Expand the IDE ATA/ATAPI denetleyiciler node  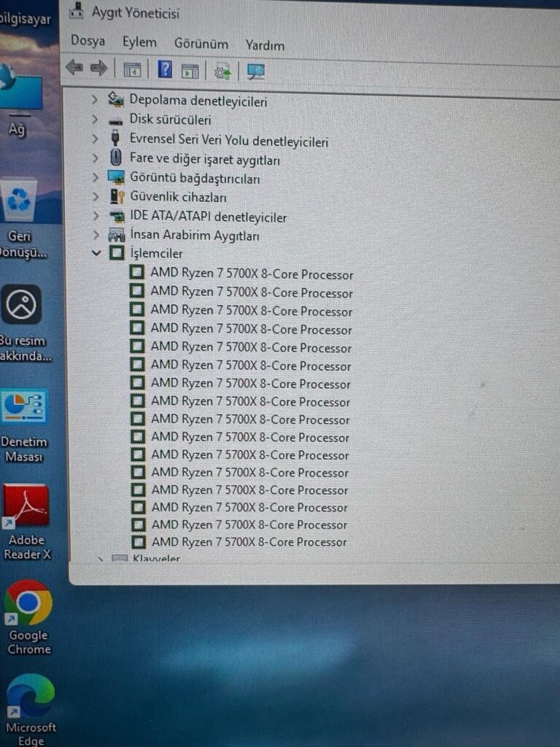[x=96, y=216]
